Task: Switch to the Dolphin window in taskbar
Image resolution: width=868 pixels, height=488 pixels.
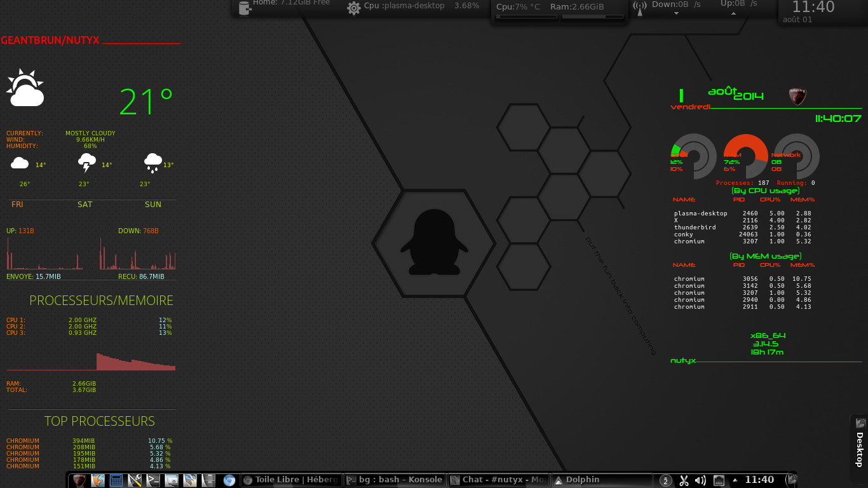Action: coord(601,480)
